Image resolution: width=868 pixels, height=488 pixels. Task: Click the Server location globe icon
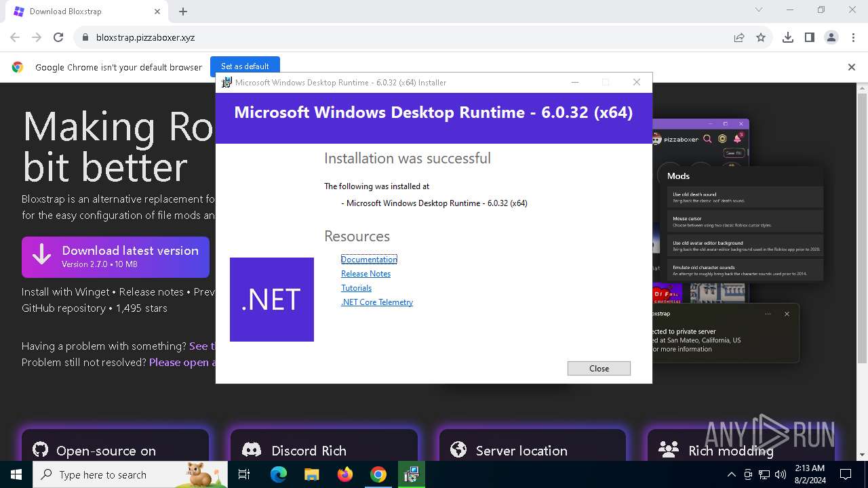point(458,450)
